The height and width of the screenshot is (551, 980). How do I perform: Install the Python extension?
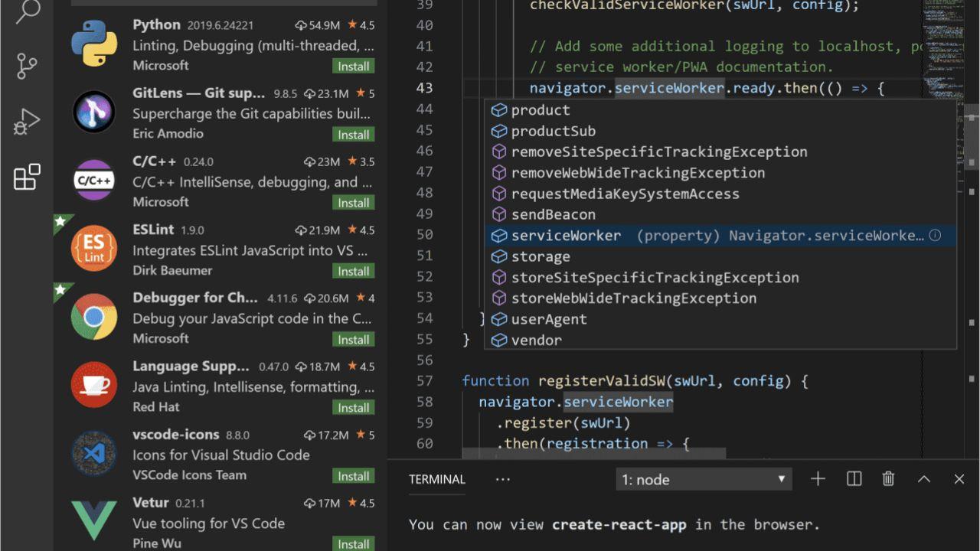pyautogui.click(x=353, y=67)
